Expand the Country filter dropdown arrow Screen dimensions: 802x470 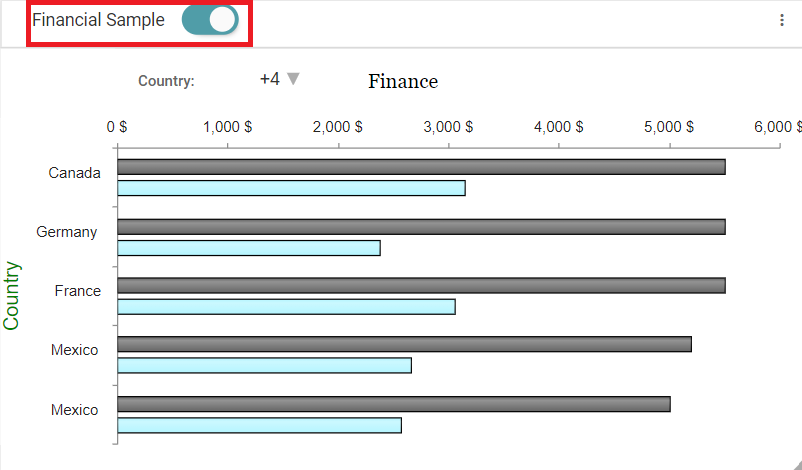pyautogui.click(x=293, y=79)
